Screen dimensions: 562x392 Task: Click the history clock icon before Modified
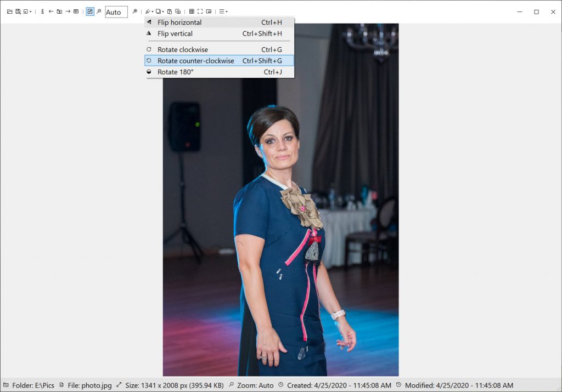coord(398,385)
